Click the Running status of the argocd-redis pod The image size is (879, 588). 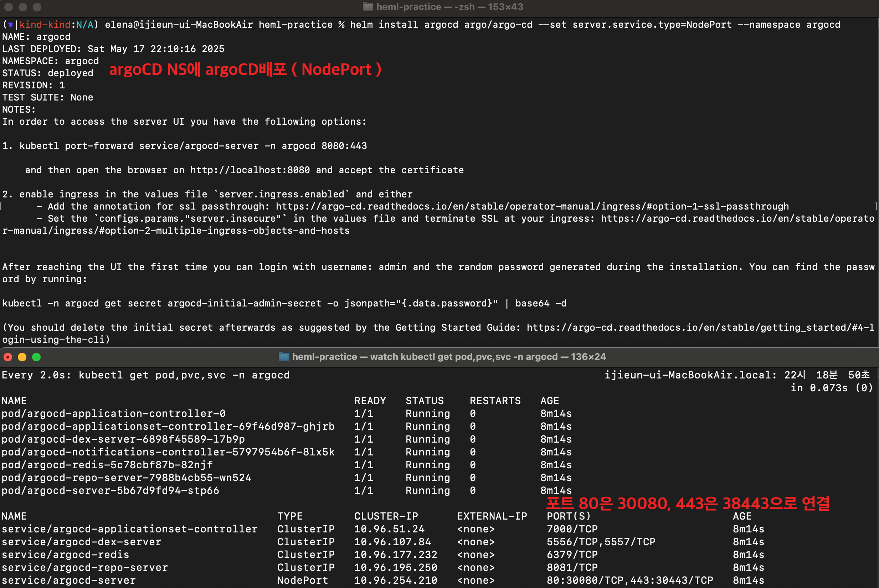428,465
